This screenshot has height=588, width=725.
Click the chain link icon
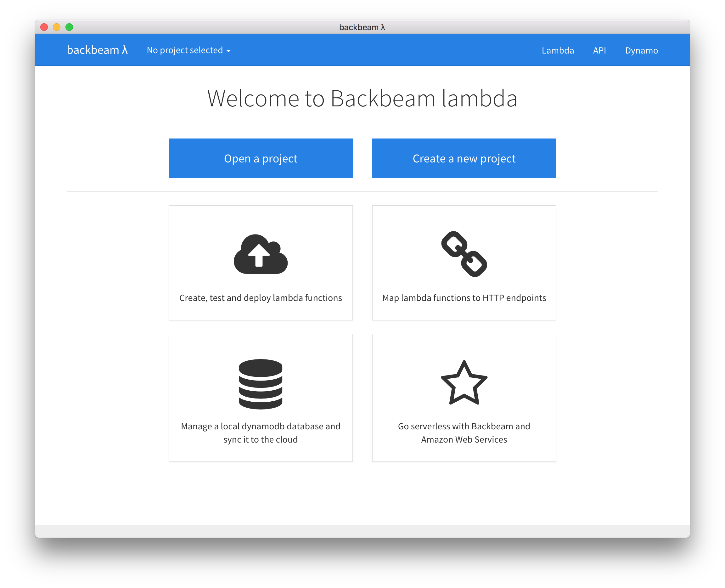coord(464,254)
